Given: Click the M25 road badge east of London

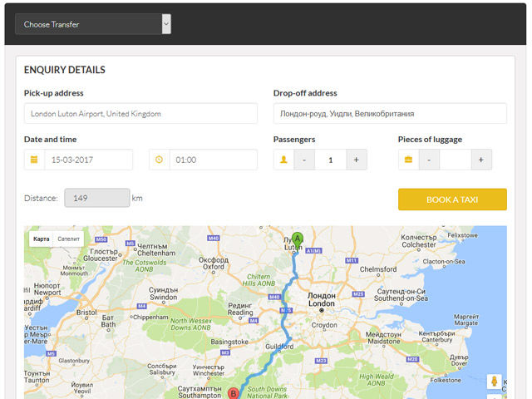Looking at the screenshot, I should coord(358,294).
